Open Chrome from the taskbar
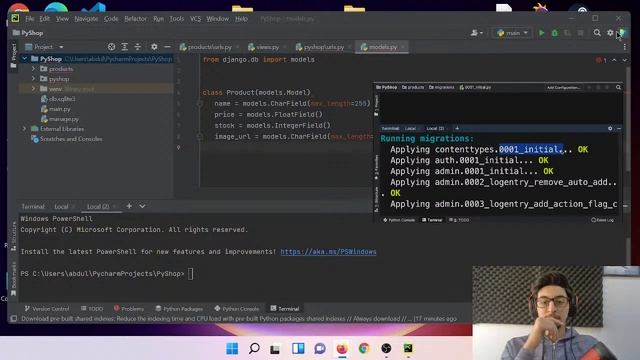The image size is (640, 360). [364, 349]
